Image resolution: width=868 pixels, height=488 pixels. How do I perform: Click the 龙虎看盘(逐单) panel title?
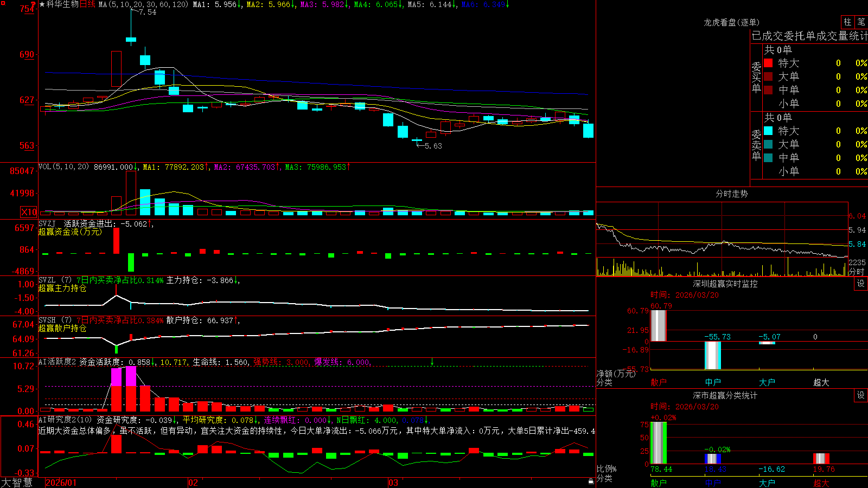tap(732, 22)
